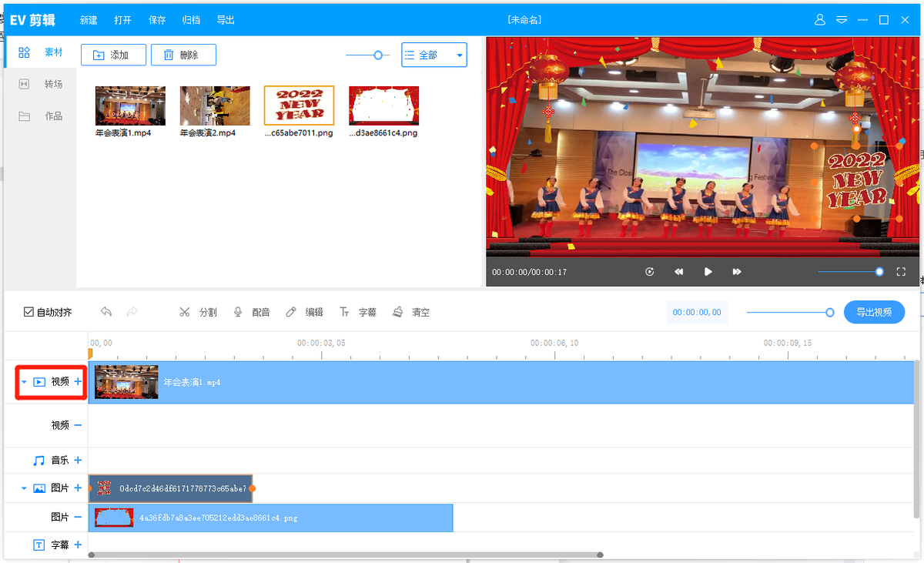924x563 pixels.
Task: Click the rewind playback button
Action: 679,272
